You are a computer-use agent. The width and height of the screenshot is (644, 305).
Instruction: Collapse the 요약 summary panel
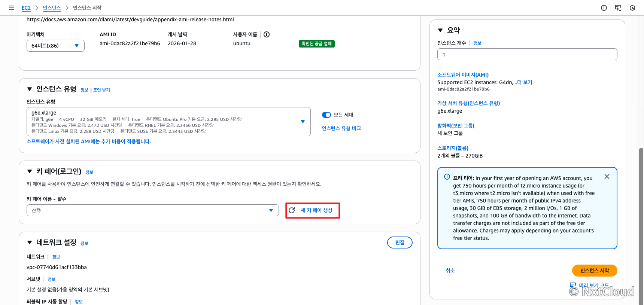point(440,30)
